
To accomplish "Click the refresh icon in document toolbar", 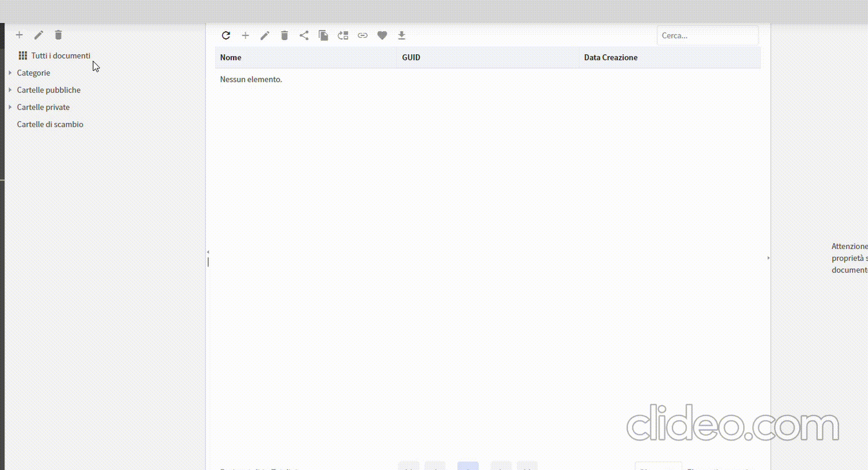I will [x=226, y=35].
